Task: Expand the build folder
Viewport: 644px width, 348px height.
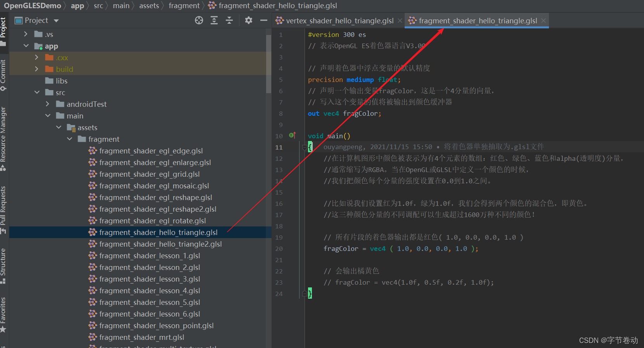Action: click(x=36, y=69)
